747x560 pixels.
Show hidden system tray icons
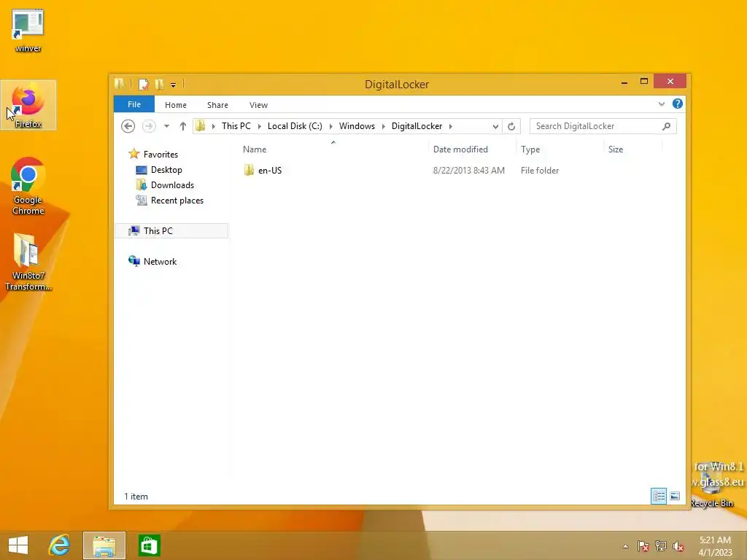[x=625, y=546]
